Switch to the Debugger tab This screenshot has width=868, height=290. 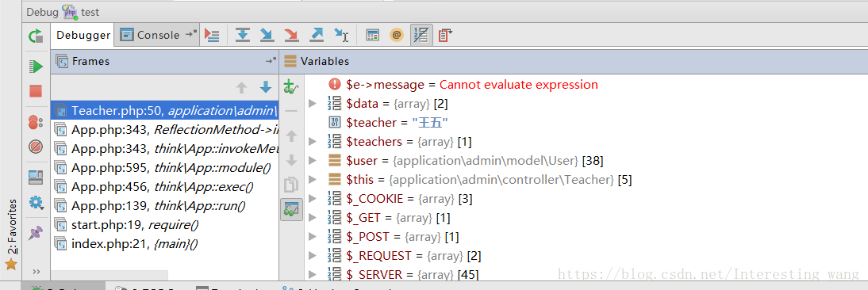pos(83,36)
